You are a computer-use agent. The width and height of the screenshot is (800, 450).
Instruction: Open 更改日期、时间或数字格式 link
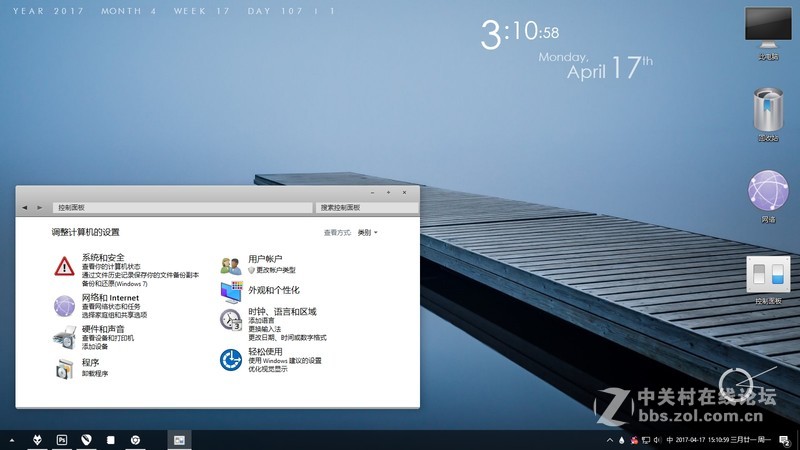[x=287, y=338]
